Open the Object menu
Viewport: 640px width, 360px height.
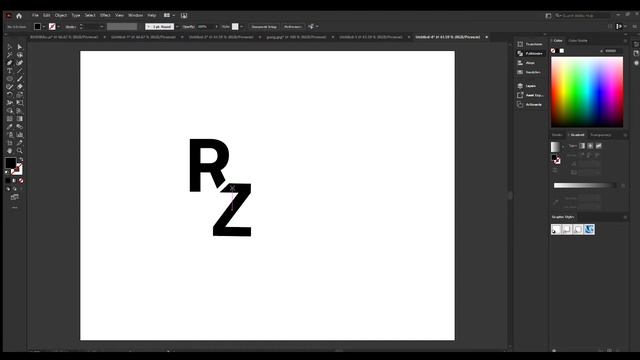(x=60, y=16)
